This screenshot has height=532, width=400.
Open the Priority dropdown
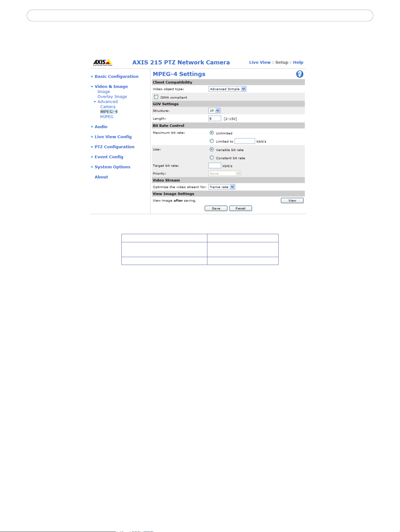coord(225,173)
